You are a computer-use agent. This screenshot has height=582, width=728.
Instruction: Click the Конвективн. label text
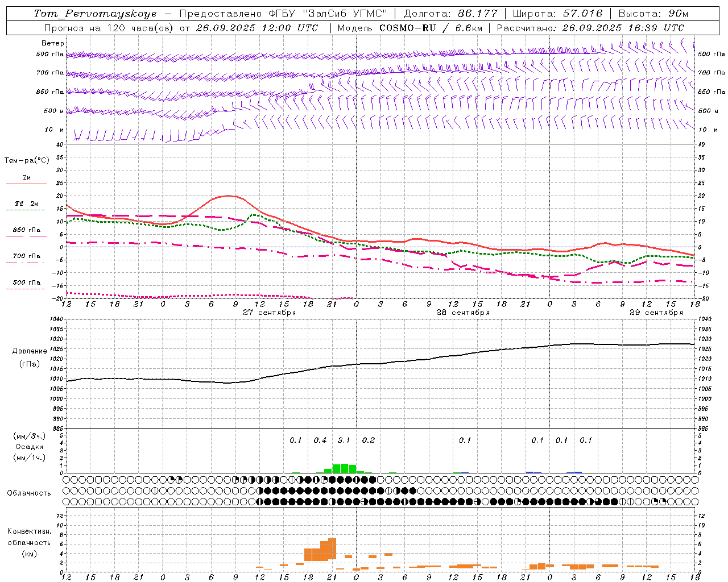point(29,531)
